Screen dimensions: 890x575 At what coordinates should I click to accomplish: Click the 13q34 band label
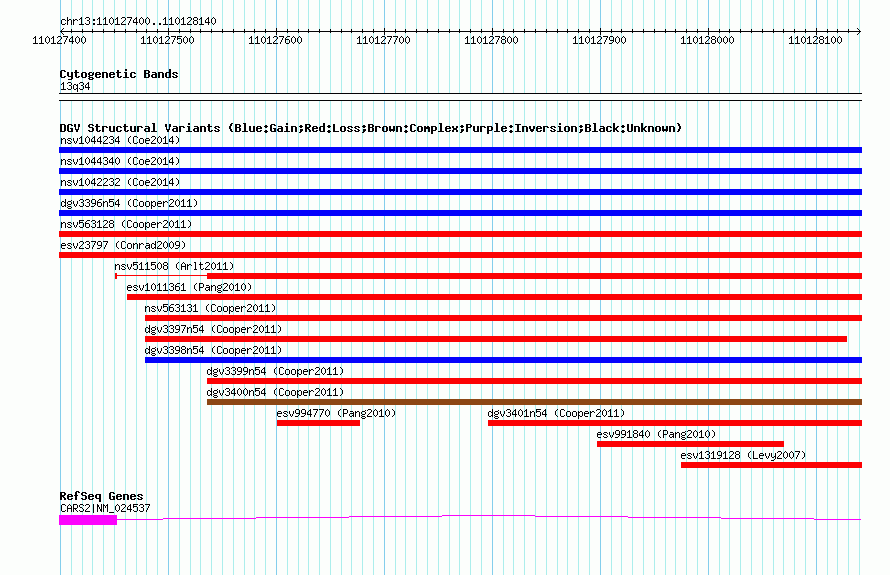(75, 86)
